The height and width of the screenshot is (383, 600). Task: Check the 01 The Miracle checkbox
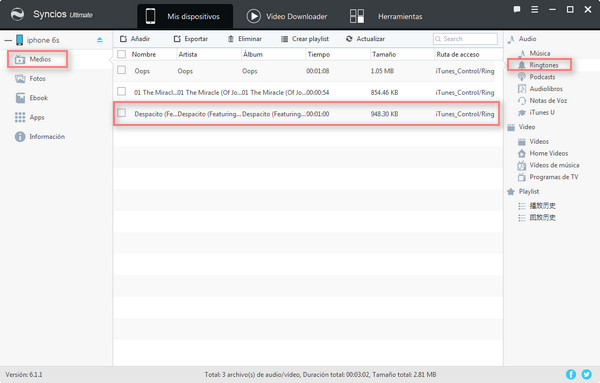(122, 91)
